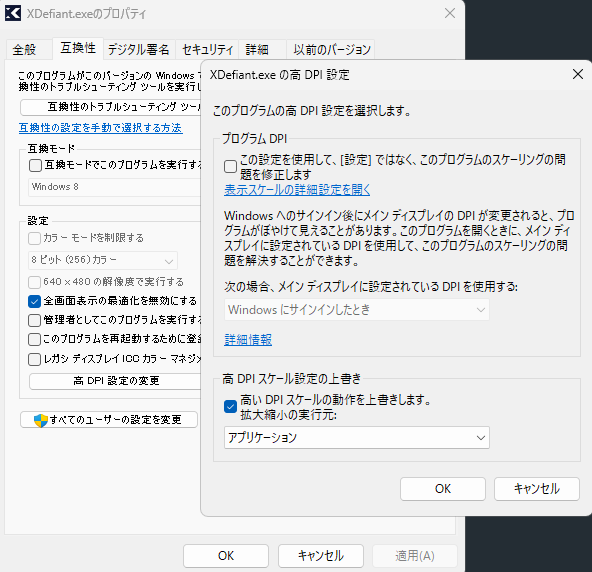Click the 詳細情報 link
The image size is (592, 572).
(248, 340)
